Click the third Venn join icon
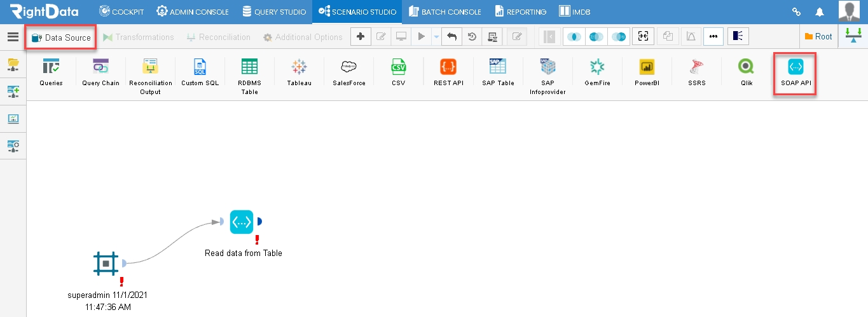This screenshot has width=868, height=317. tap(618, 37)
